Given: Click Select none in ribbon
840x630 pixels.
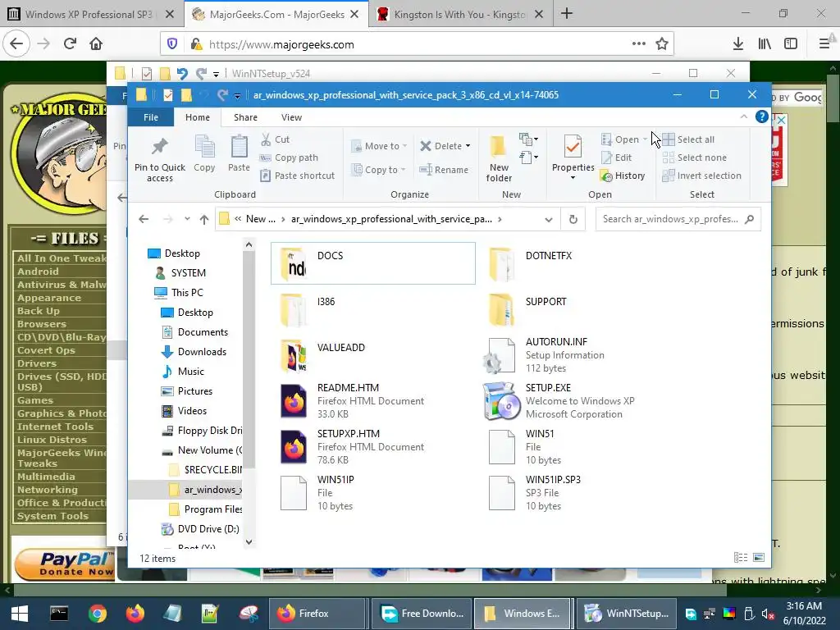Looking at the screenshot, I should pyautogui.click(x=695, y=157).
